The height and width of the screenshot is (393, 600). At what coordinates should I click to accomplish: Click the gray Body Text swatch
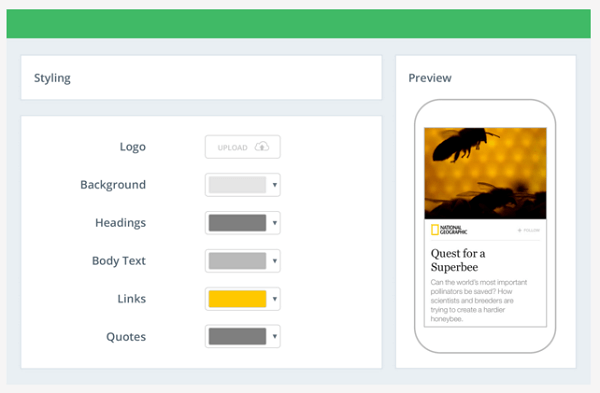(x=237, y=261)
